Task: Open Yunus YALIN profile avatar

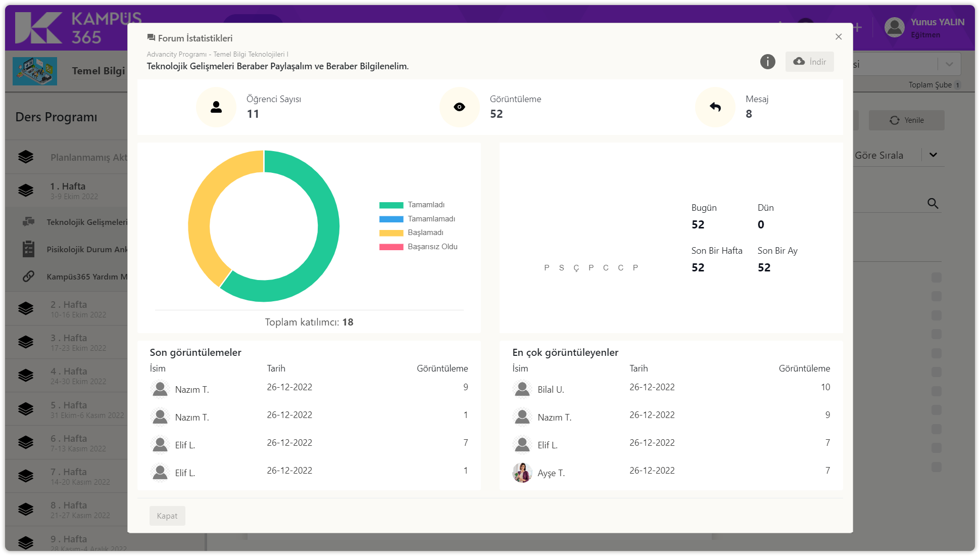Action: [895, 28]
